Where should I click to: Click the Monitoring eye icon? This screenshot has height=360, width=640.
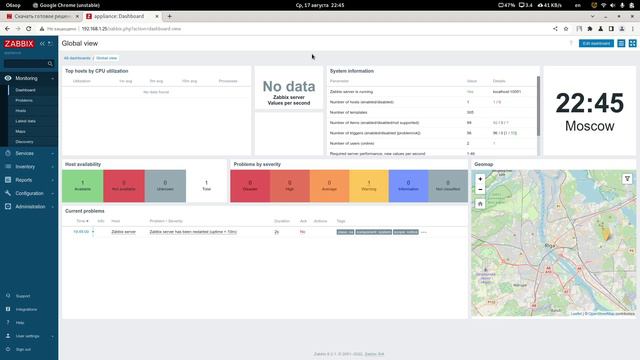(x=8, y=78)
